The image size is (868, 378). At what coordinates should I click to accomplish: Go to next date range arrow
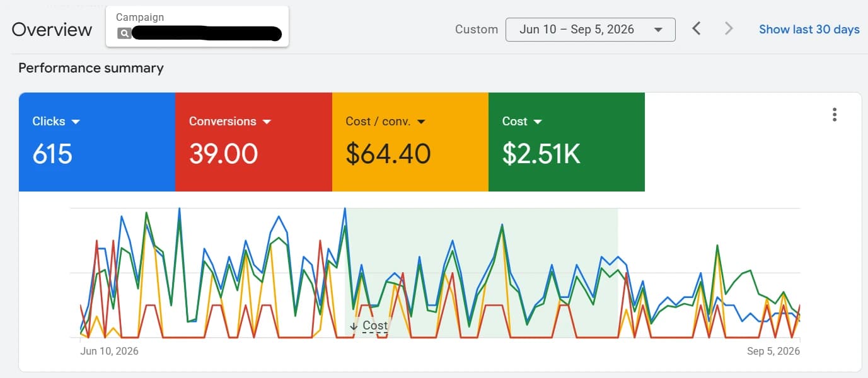(729, 28)
